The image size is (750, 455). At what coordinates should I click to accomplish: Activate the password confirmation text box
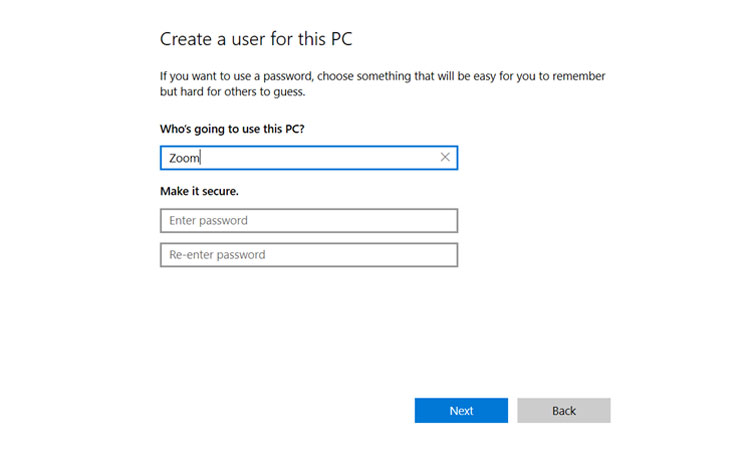[x=308, y=255]
